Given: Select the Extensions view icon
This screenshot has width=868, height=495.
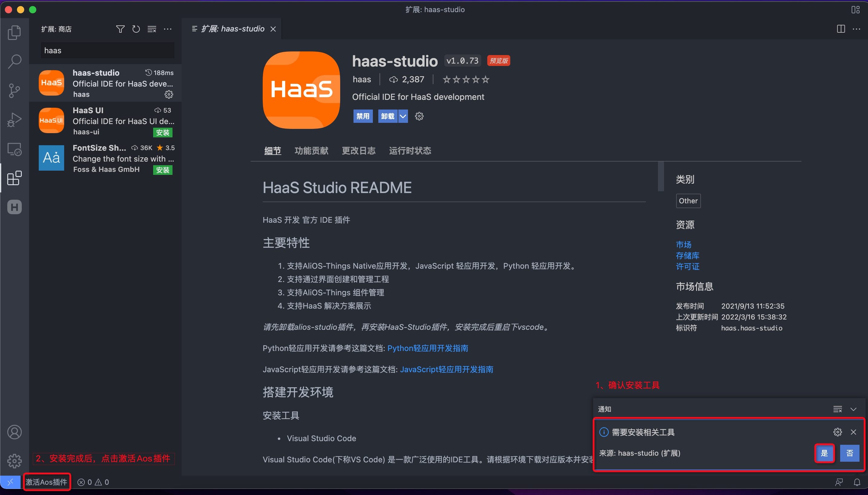Looking at the screenshot, I should pos(14,178).
